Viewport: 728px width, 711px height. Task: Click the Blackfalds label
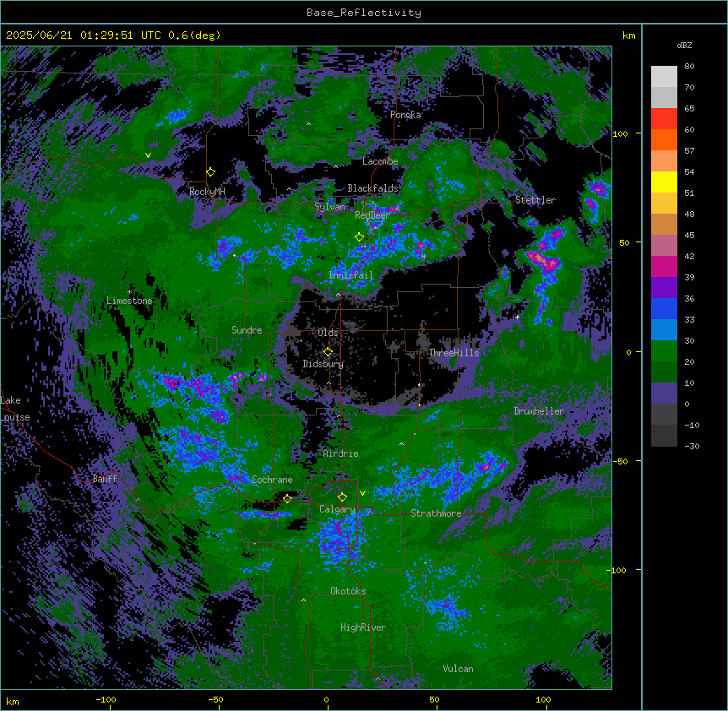[x=372, y=188]
